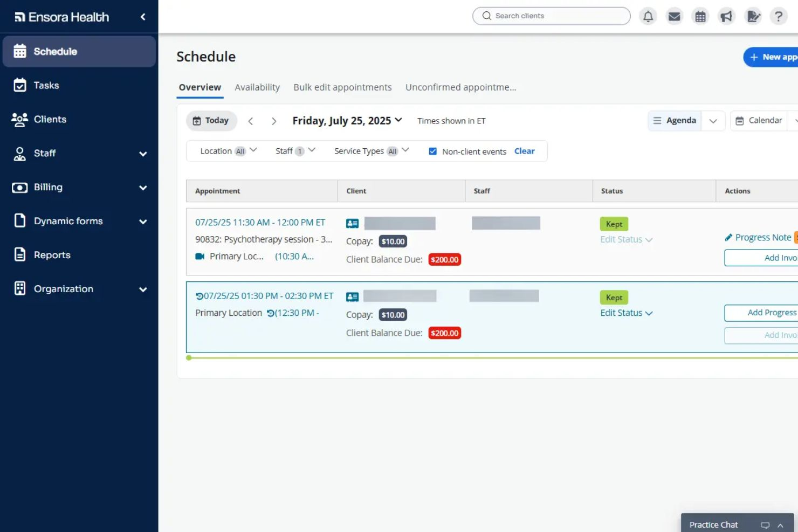Expand the Staff sidebar menu
This screenshot has width=798, height=532.
[x=143, y=154]
